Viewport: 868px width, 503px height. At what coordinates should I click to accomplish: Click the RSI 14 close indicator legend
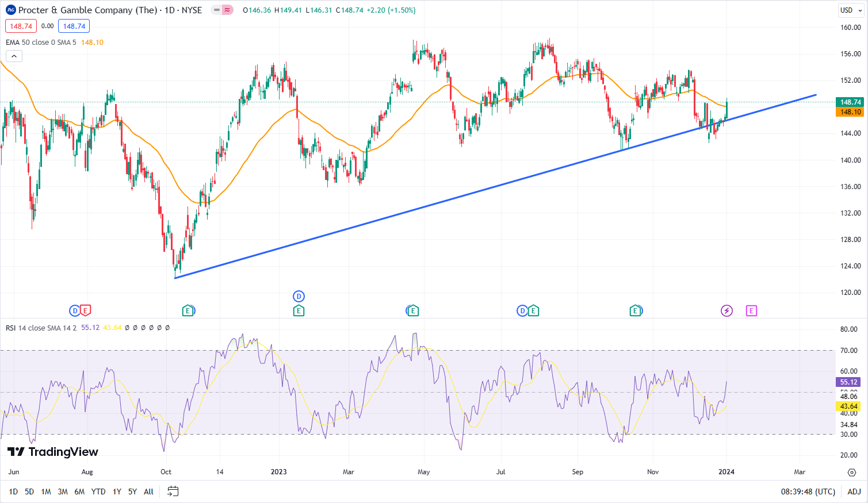[41, 328]
